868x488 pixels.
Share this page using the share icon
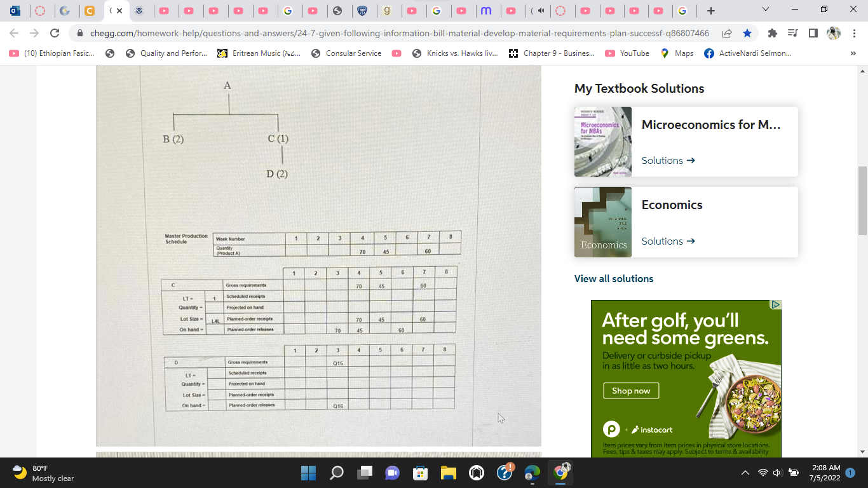726,33
